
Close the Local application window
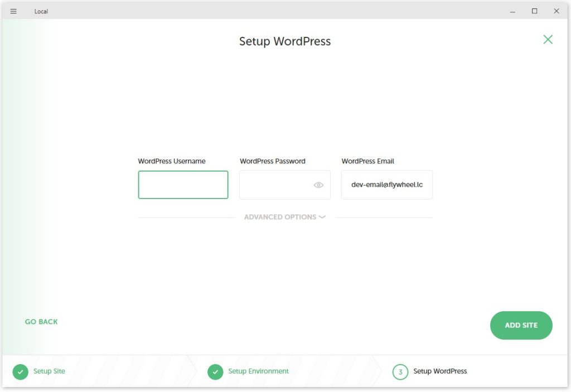[x=556, y=11]
